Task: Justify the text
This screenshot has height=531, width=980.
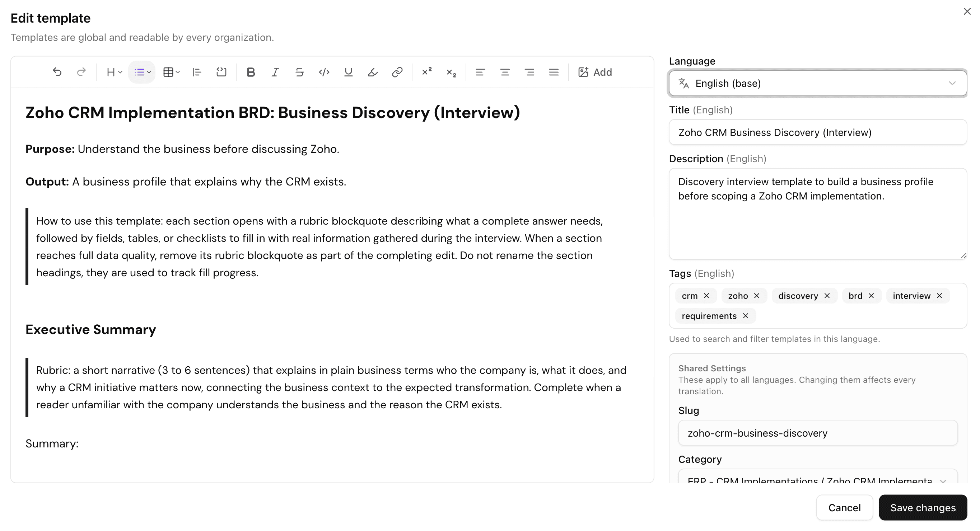Action: point(554,72)
